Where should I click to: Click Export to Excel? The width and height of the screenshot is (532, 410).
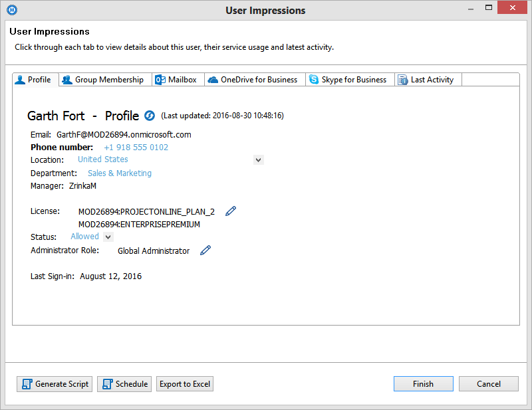tap(184, 383)
